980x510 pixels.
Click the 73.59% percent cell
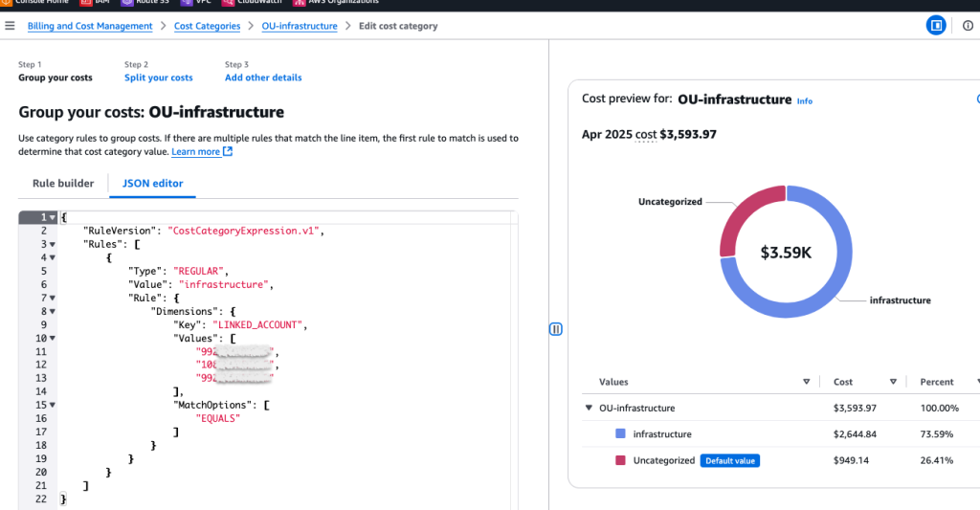pyautogui.click(x=936, y=433)
